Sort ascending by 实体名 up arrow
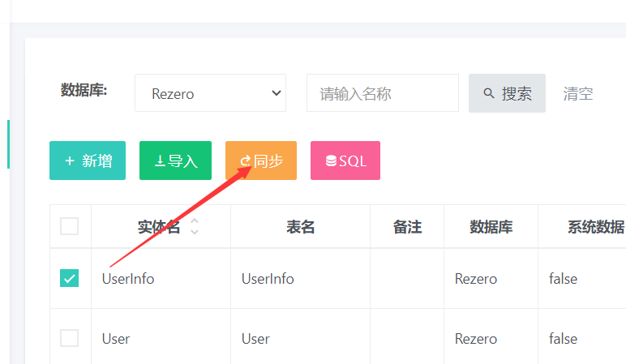 tap(195, 221)
